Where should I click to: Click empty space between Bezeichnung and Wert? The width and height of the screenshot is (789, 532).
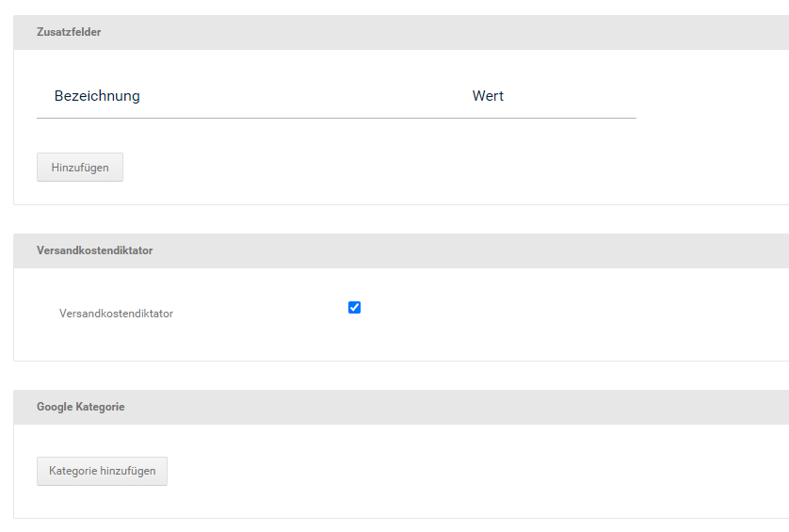tap(301, 96)
